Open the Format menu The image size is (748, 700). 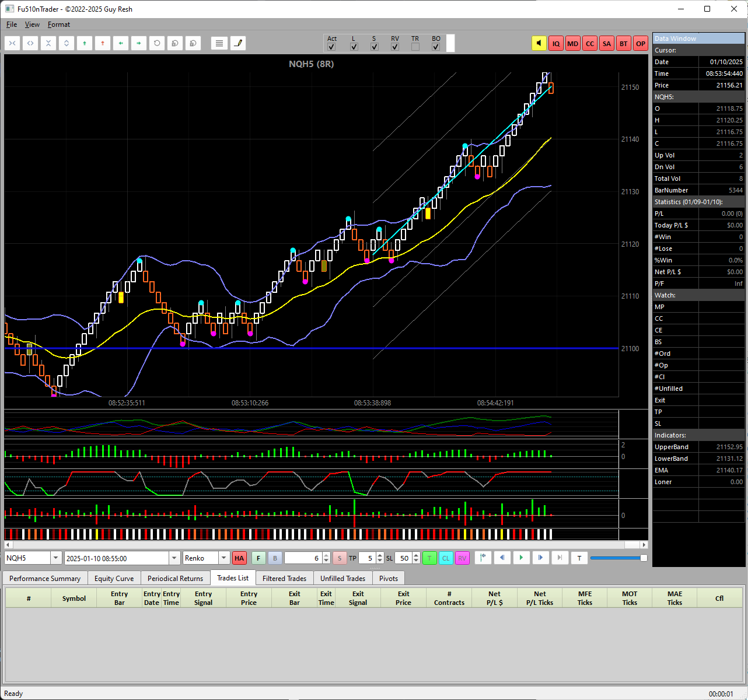(x=59, y=24)
